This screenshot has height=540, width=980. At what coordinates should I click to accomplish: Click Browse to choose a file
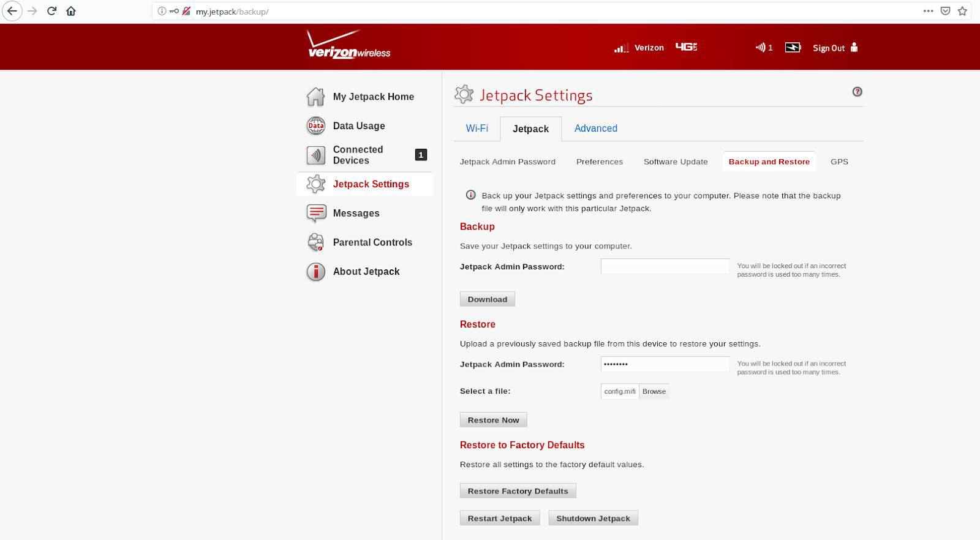point(654,391)
